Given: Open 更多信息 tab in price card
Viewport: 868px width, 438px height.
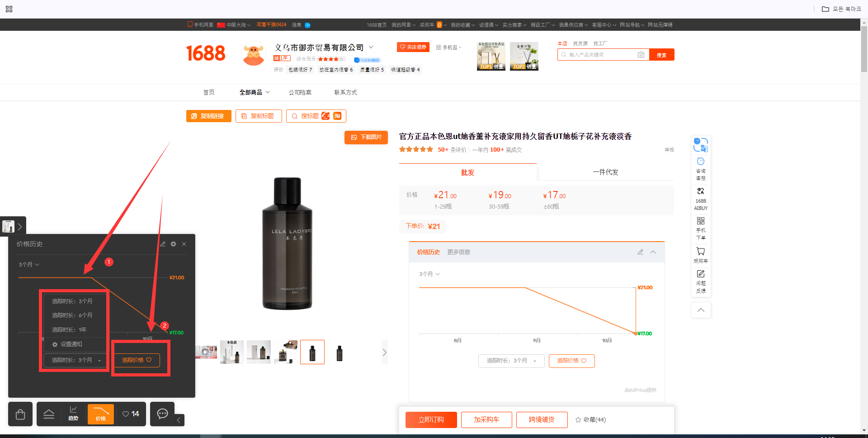Looking at the screenshot, I should [x=459, y=252].
